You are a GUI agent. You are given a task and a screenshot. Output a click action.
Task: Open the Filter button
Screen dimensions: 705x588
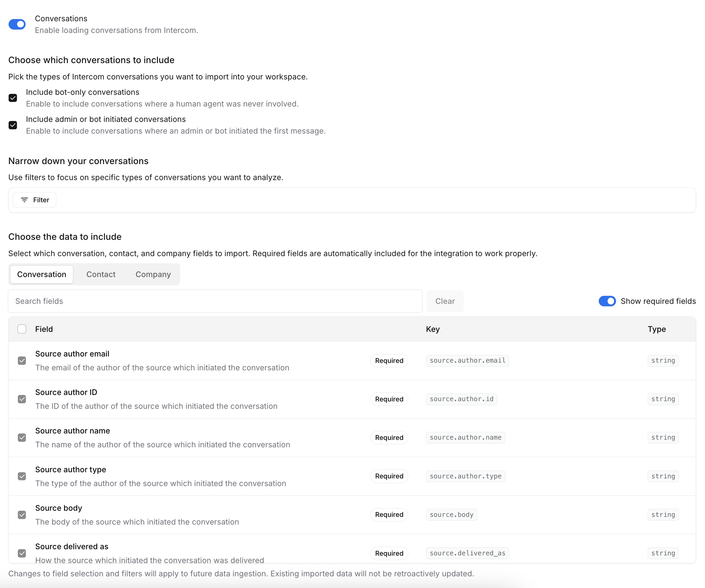[x=34, y=200]
